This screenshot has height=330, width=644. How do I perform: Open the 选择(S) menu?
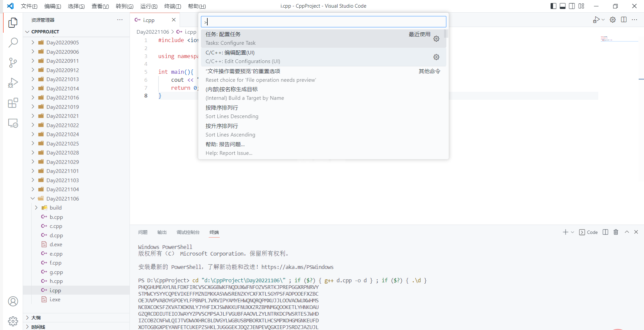[76, 6]
